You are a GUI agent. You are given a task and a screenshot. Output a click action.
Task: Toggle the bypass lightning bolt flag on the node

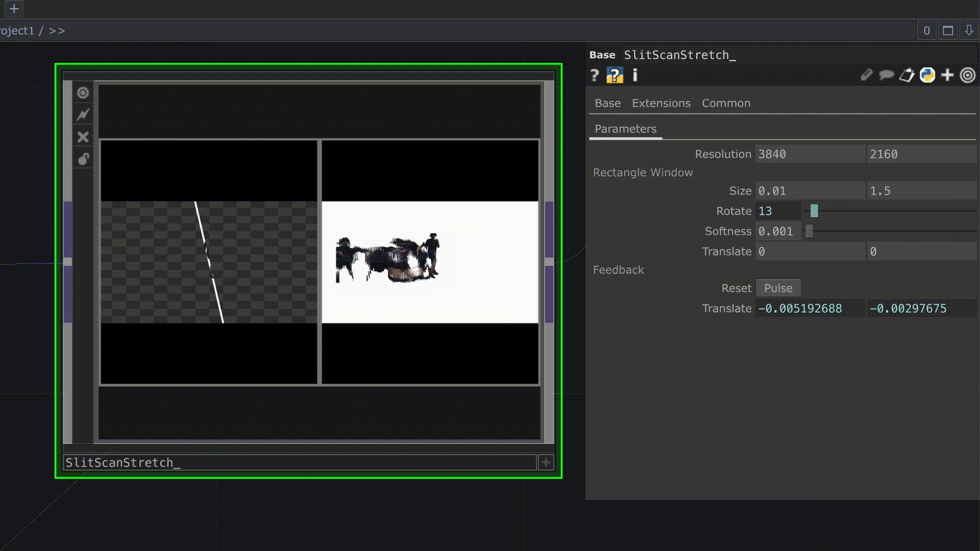tap(83, 114)
